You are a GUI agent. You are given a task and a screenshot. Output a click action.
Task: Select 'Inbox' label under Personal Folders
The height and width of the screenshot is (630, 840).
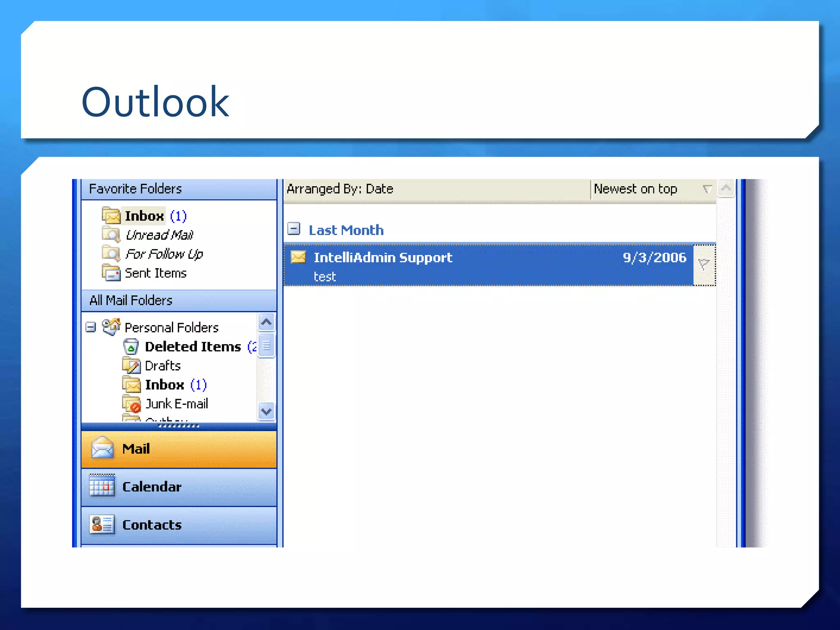[164, 385]
